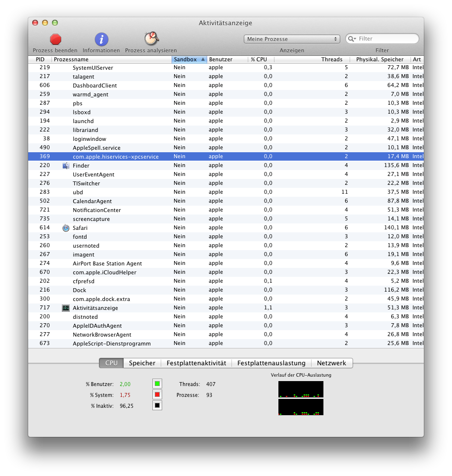Select the com.apple.dock.extra row
This screenshot has width=452, height=476.
coord(226,299)
